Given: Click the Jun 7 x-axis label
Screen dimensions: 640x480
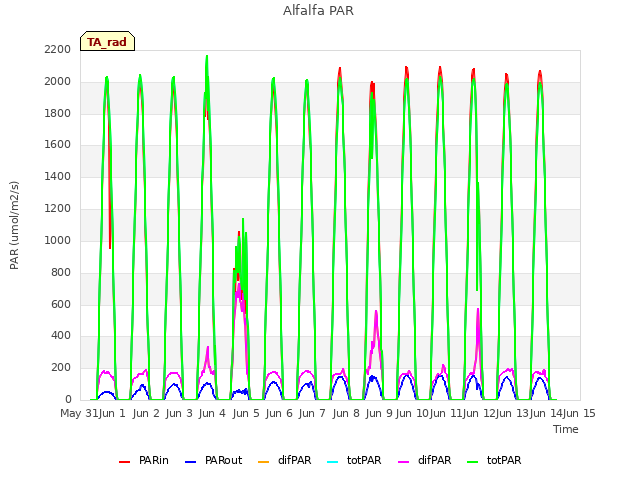Looking at the screenshot, I should click(312, 413).
